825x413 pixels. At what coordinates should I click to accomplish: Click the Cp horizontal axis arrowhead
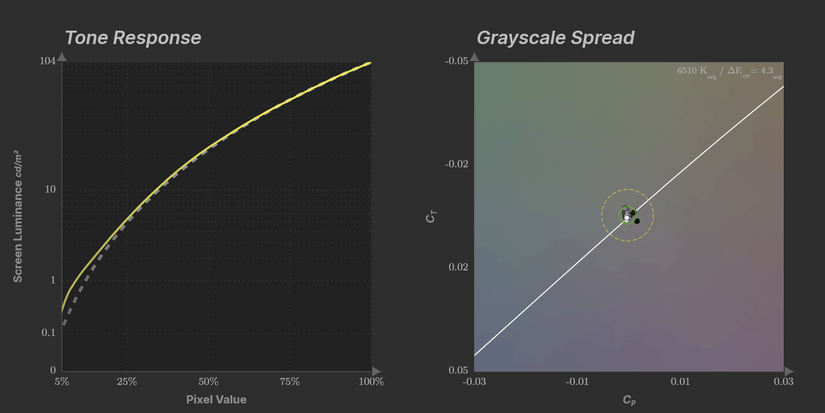789,371
